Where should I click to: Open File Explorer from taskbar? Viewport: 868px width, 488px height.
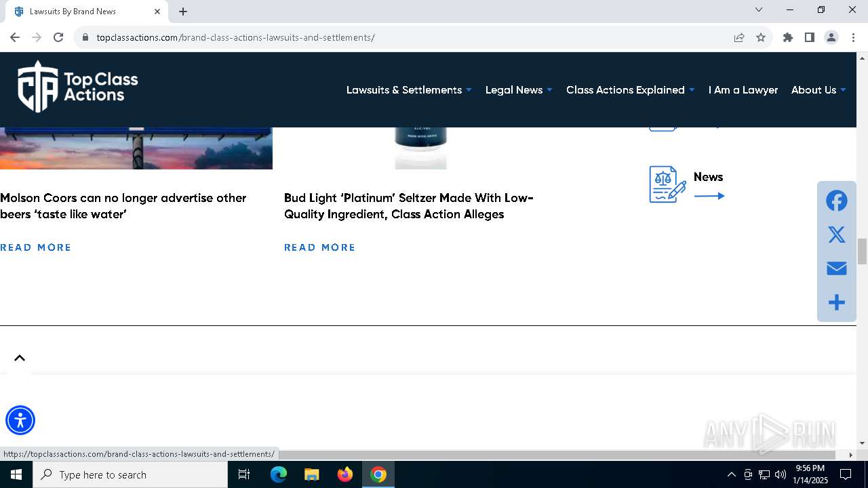point(312,474)
